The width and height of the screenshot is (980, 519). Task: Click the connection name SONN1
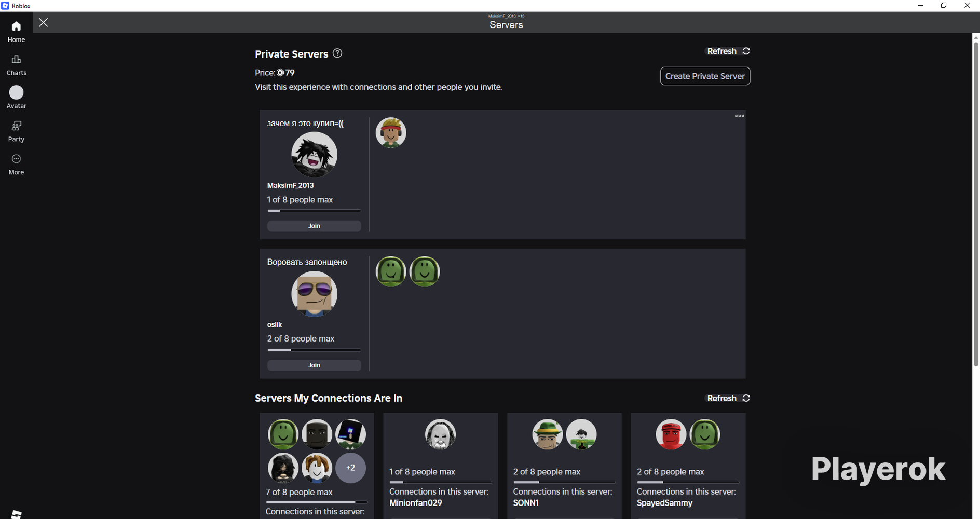point(526,503)
